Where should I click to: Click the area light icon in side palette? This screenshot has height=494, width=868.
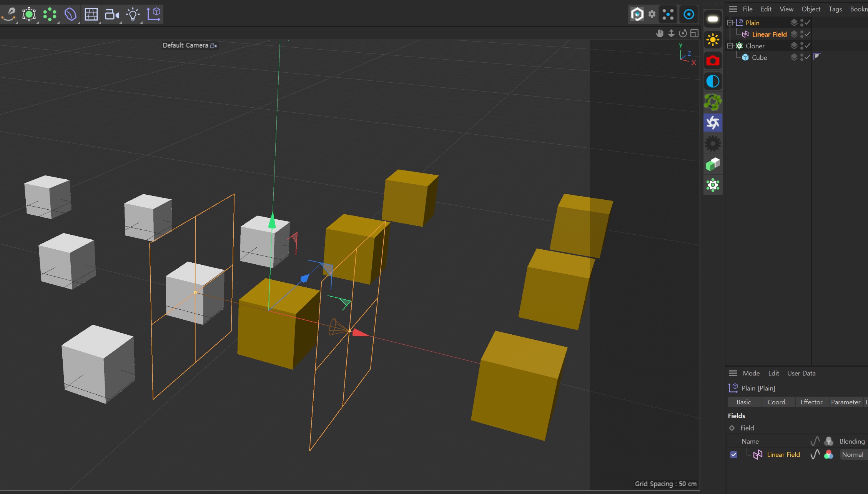pos(713,19)
